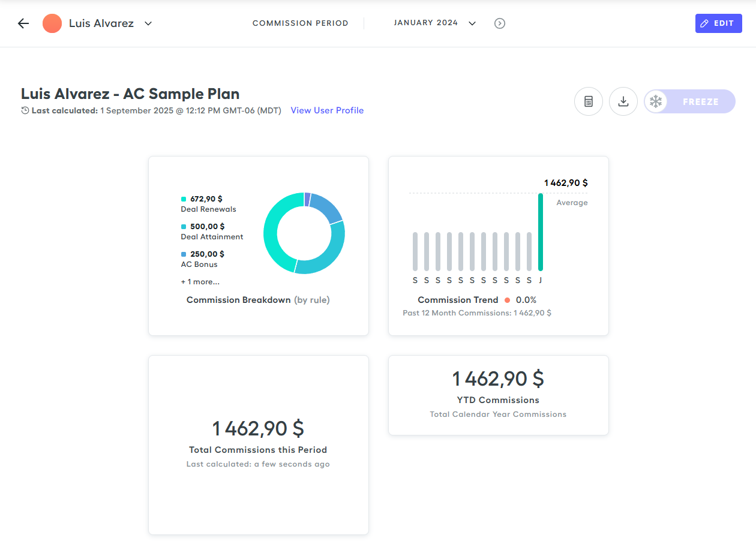This screenshot has height=547, width=756.
Task: Toggle the Freeze switch
Action: [689, 101]
